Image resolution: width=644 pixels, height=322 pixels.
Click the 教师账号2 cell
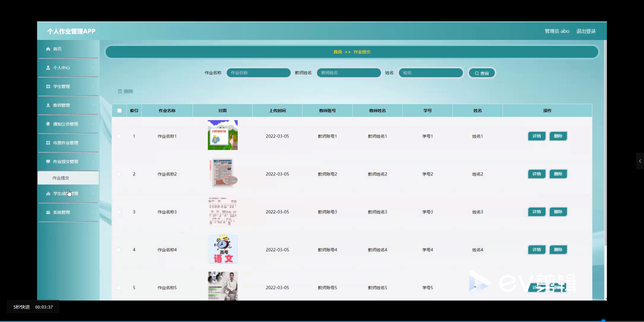tap(327, 174)
